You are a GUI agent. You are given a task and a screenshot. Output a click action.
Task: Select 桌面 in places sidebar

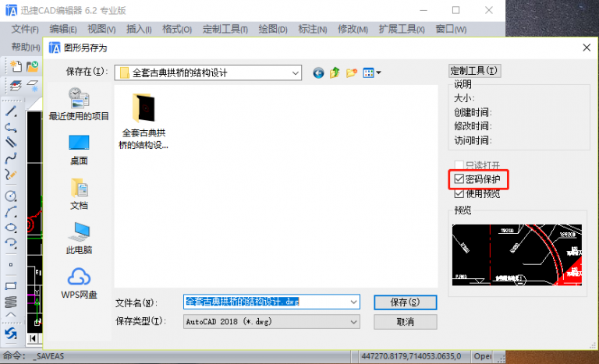coord(79,150)
